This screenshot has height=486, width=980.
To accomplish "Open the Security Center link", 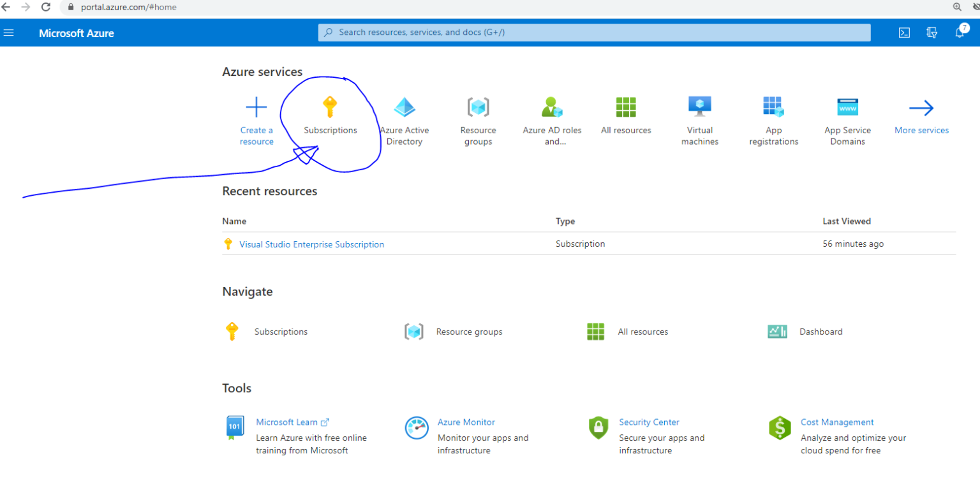I will [x=649, y=422].
